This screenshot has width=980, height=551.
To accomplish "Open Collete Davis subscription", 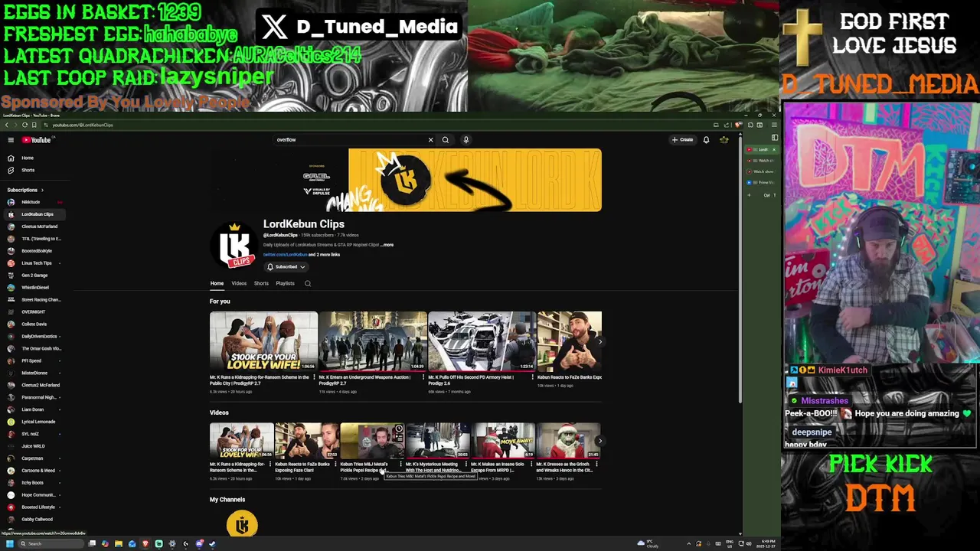I will point(34,324).
